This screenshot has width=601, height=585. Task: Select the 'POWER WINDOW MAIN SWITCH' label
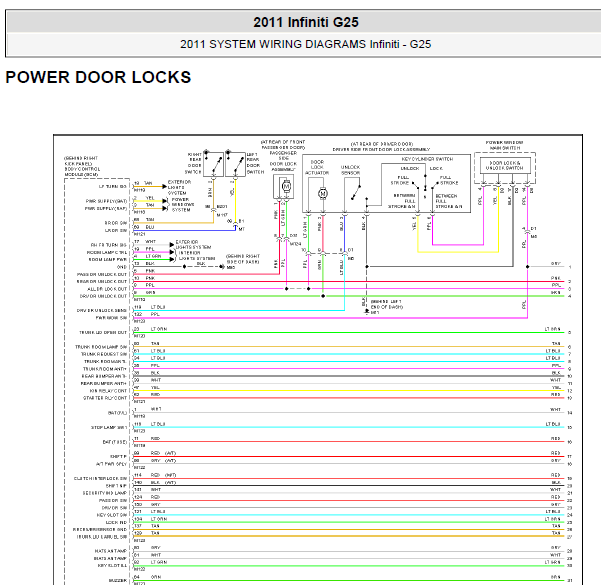click(504, 145)
